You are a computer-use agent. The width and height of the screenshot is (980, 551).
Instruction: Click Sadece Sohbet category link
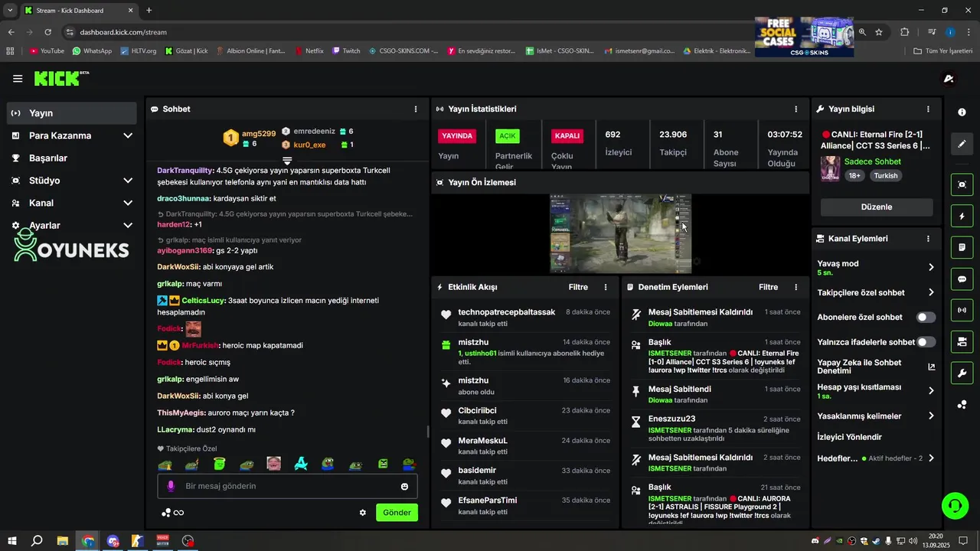tap(872, 161)
